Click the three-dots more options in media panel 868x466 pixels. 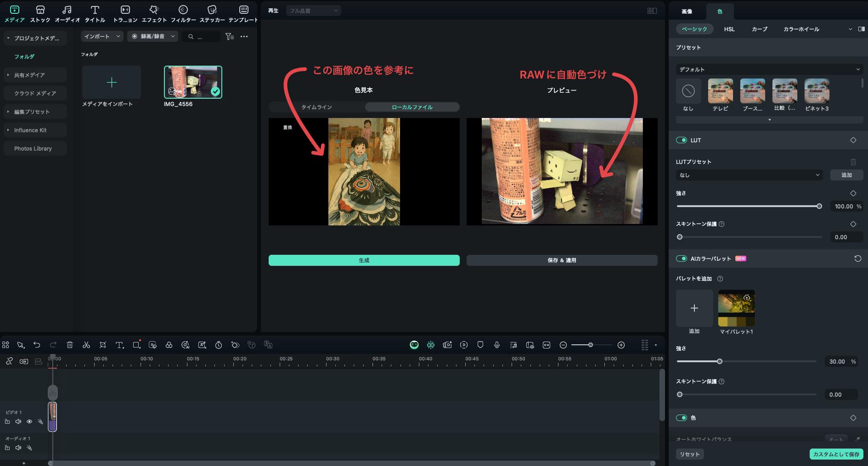click(244, 36)
